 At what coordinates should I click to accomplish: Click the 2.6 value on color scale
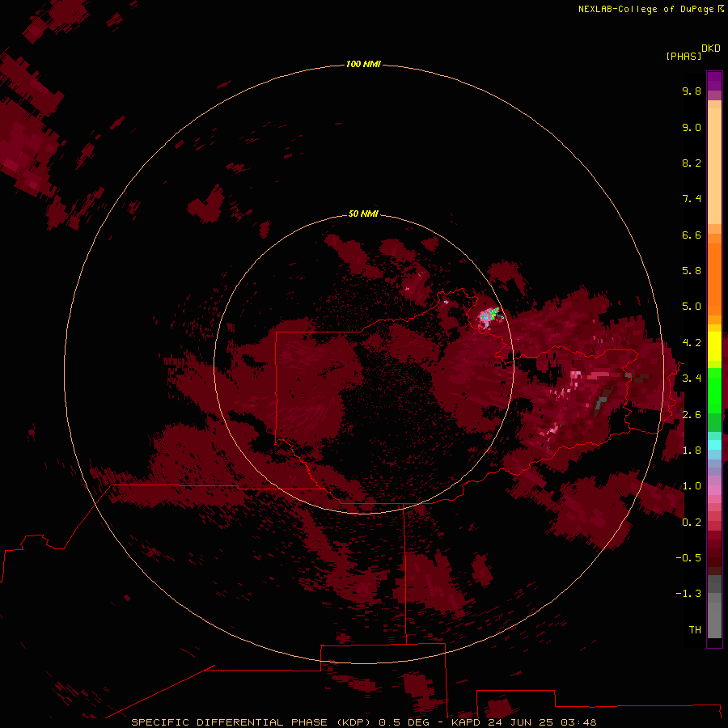(692, 415)
